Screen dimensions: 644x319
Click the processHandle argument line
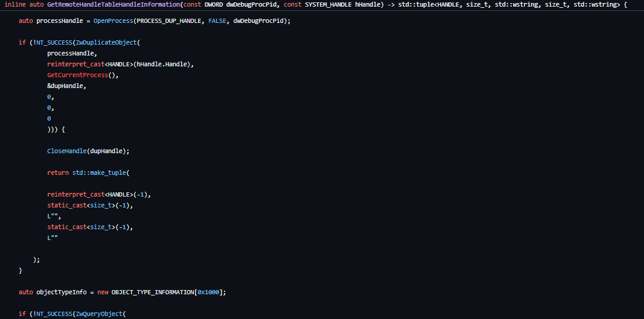tap(72, 54)
